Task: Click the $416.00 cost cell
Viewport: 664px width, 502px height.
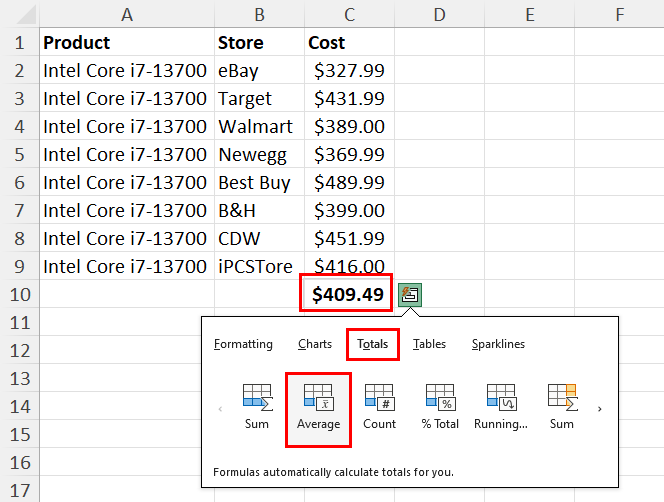Action: coord(349,265)
